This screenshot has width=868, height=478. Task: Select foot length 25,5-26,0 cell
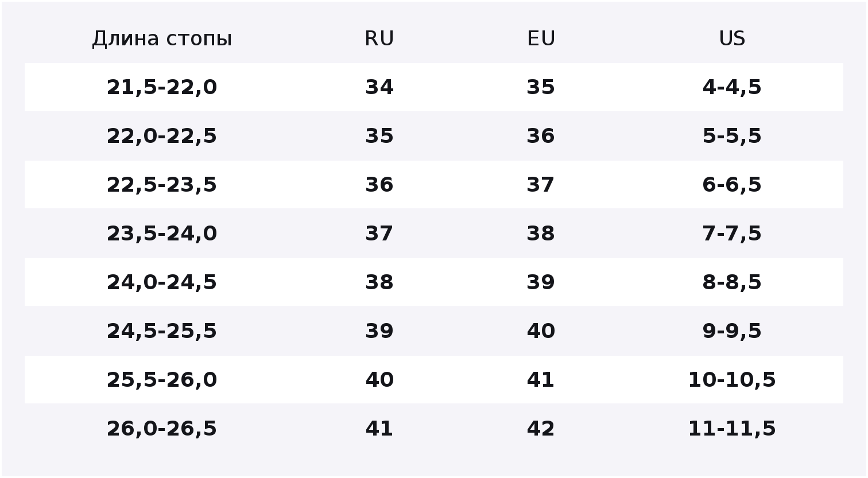162,380
